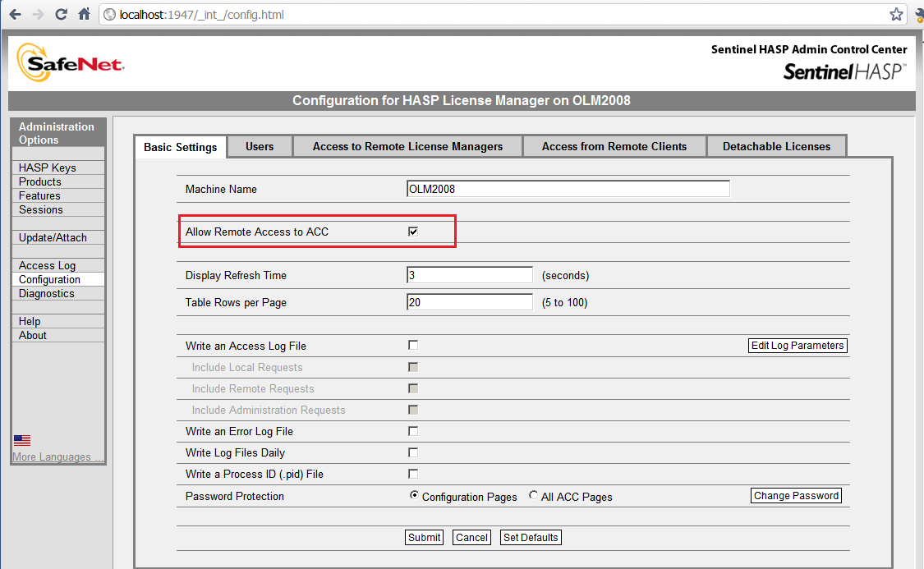Click the Display Refresh Time field
This screenshot has height=569, width=924.
tap(470, 275)
